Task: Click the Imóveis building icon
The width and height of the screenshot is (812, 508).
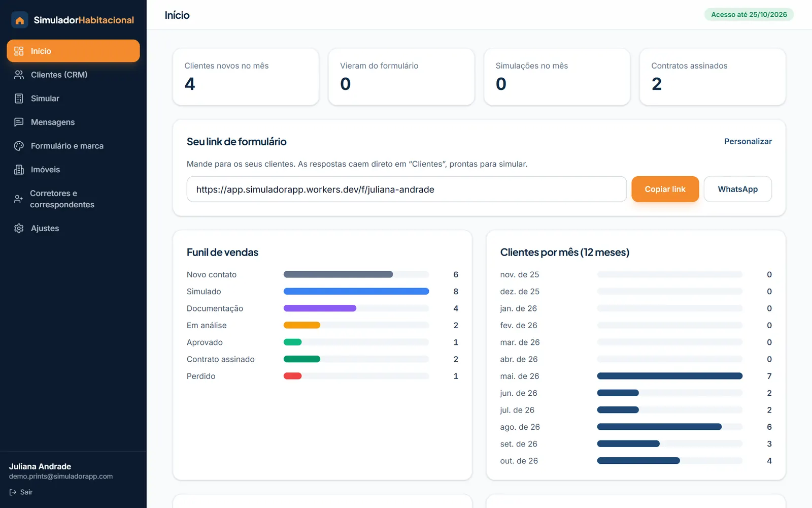Action: click(19, 170)
